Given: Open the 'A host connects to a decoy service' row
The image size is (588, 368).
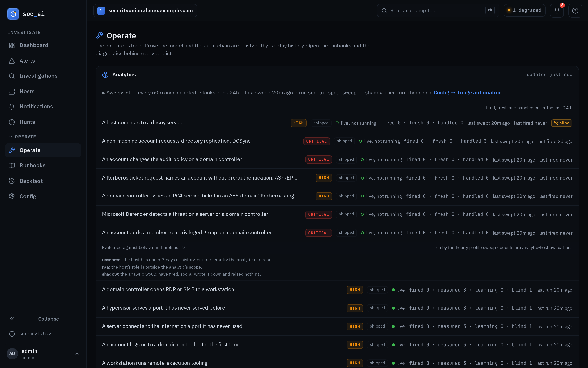Looking at the screenshot, I should click(x=337, y=123).
